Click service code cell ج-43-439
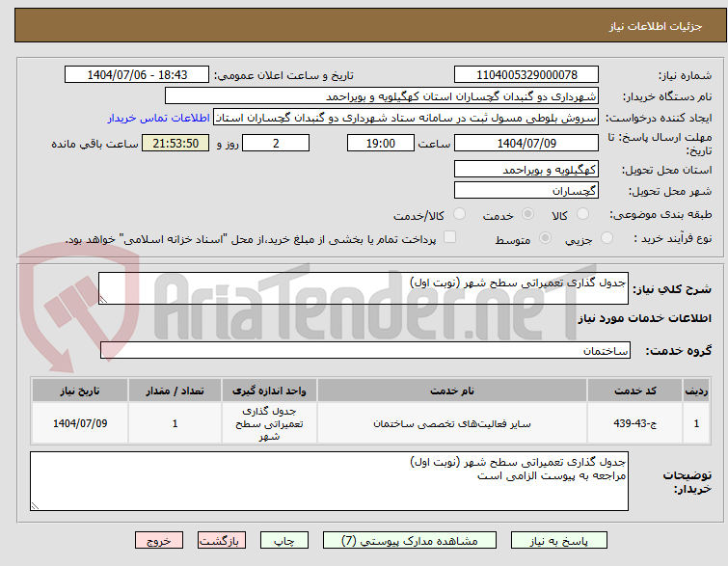 coord(634,423)
